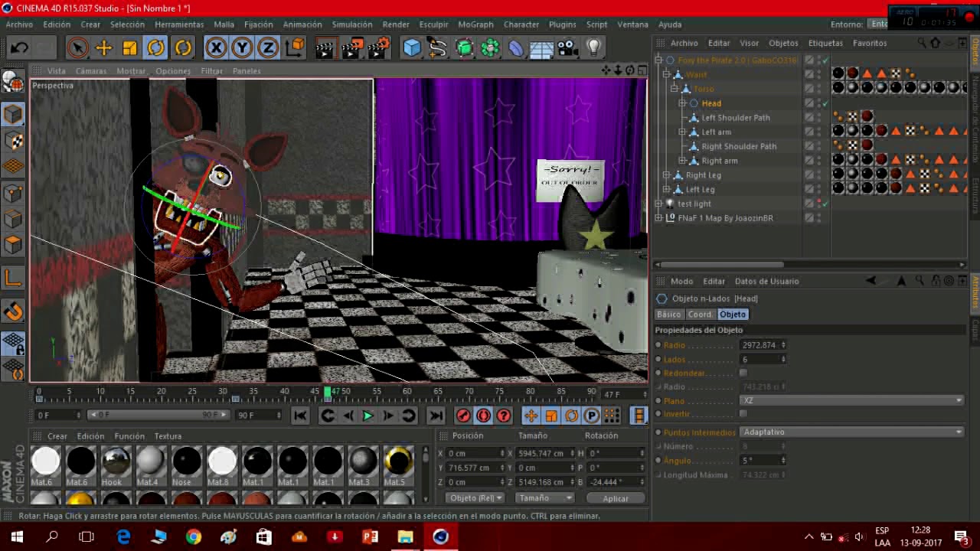The image size is (980, 551).
Task: Click the record keyframe button
Action: pos(463,416)
